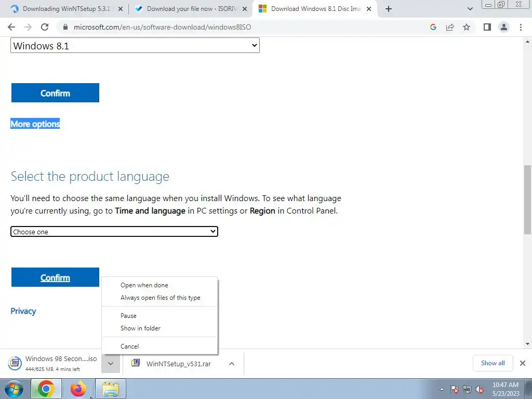Pause the download from the context menu
This screenshot has height=399, width=532.
[x=159, y=316]
